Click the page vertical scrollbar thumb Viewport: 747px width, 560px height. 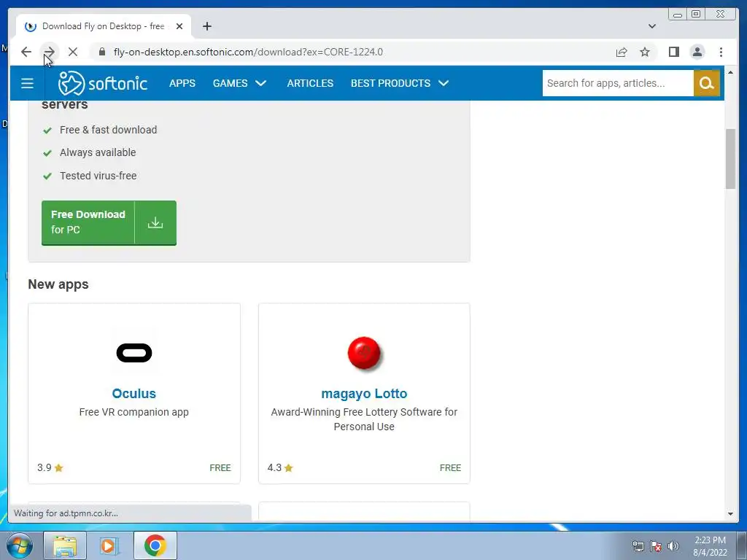pyautogui.click(x=730, y=158)
